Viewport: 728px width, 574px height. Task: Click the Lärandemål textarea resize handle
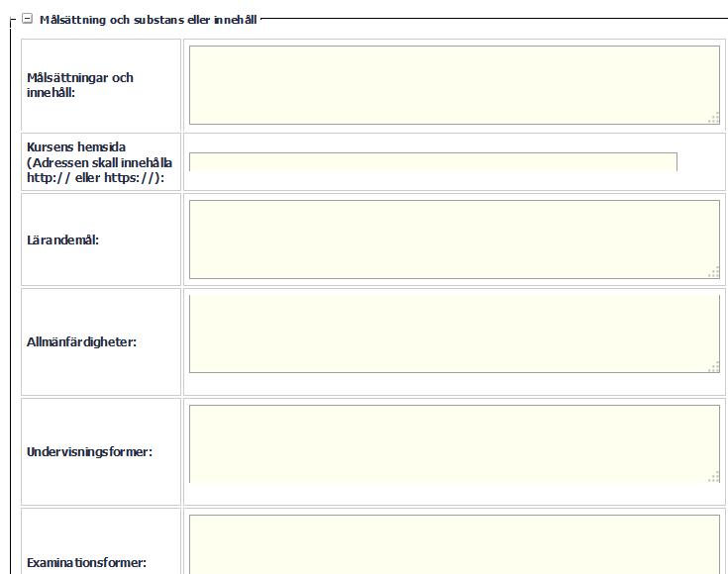pyautogui.click(x=713, y=272)
